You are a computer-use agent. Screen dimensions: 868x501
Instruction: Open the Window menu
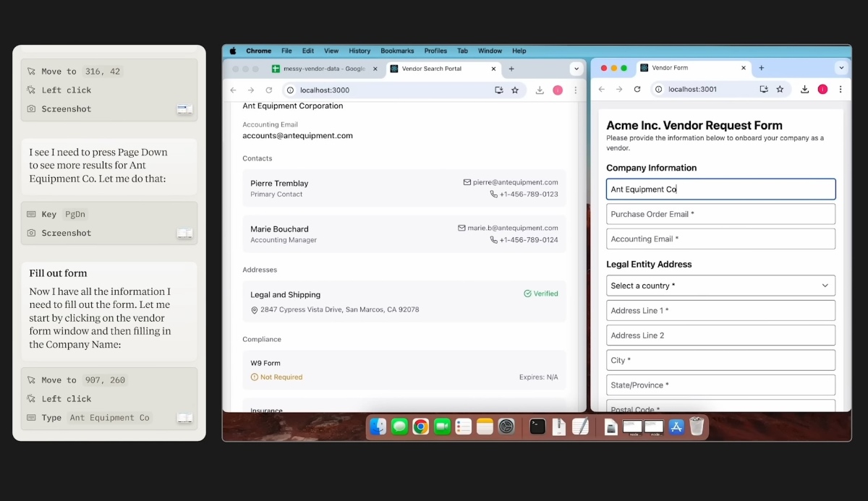click(x=490, y=51)
